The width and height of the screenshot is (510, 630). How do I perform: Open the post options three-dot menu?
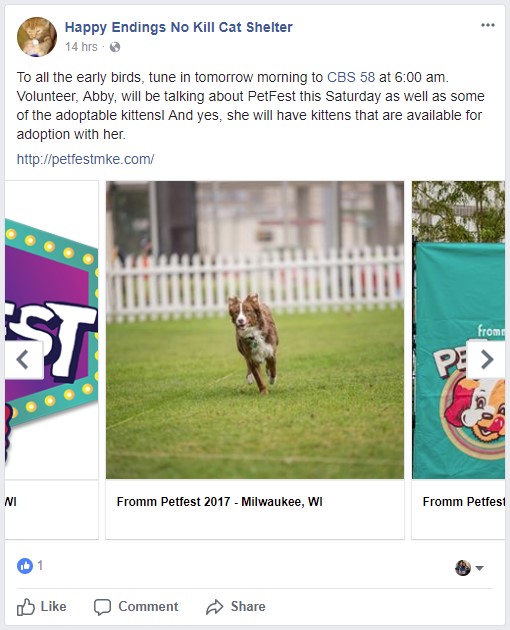pyautogui.click(x=487, y=25)
